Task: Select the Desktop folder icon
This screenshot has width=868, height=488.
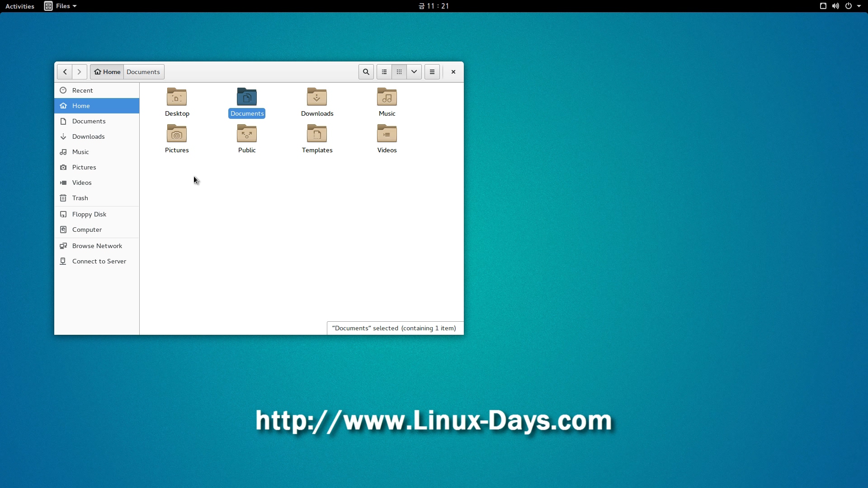Action: (177, 97)
